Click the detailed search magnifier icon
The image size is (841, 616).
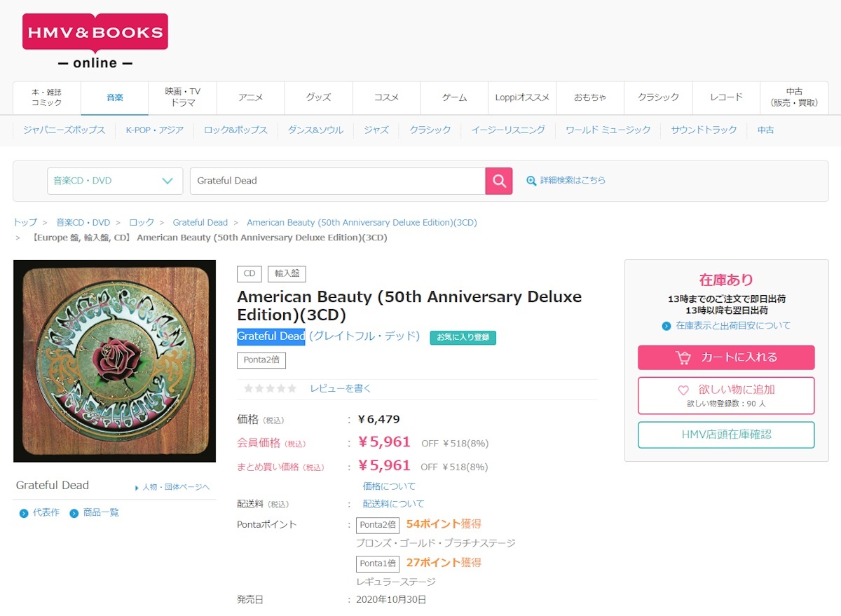coord(531,181)
